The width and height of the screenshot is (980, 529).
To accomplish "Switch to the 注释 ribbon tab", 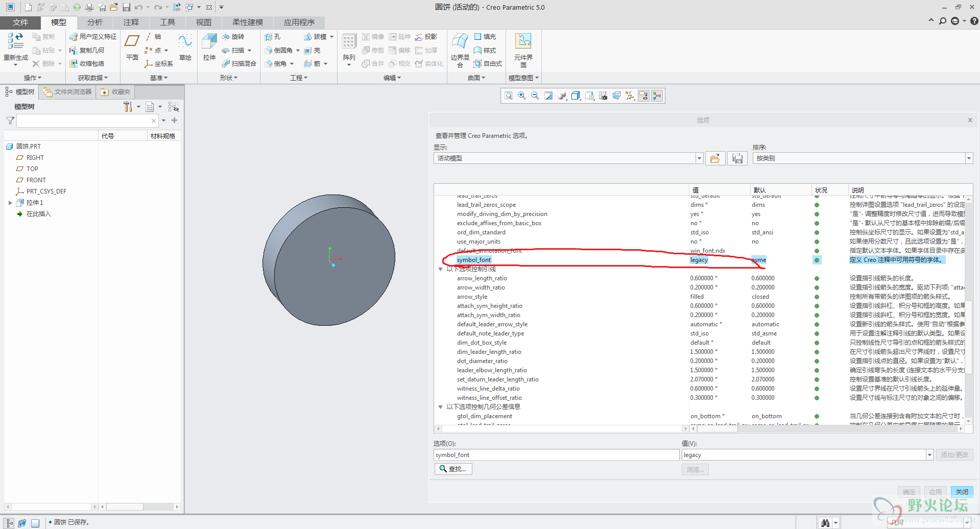I will [x=131, y=22].
